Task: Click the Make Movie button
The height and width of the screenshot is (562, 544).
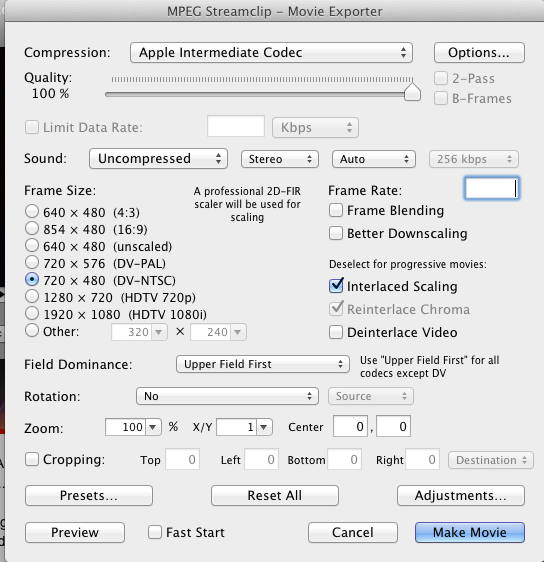Action: click(470, 532)
